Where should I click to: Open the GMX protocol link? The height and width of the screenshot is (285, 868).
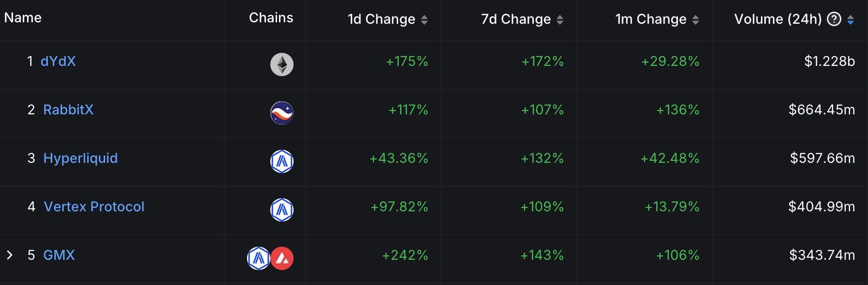(x=59, y=255)
